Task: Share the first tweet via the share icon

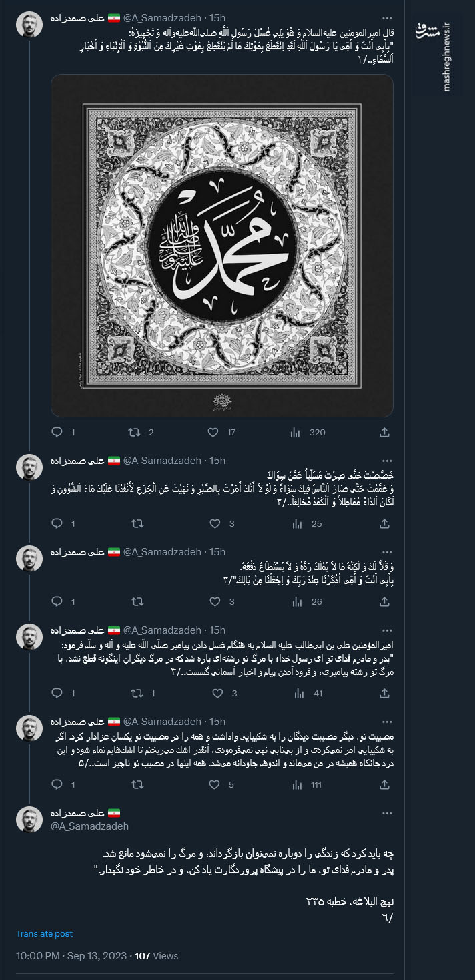Action: point(384,433)
